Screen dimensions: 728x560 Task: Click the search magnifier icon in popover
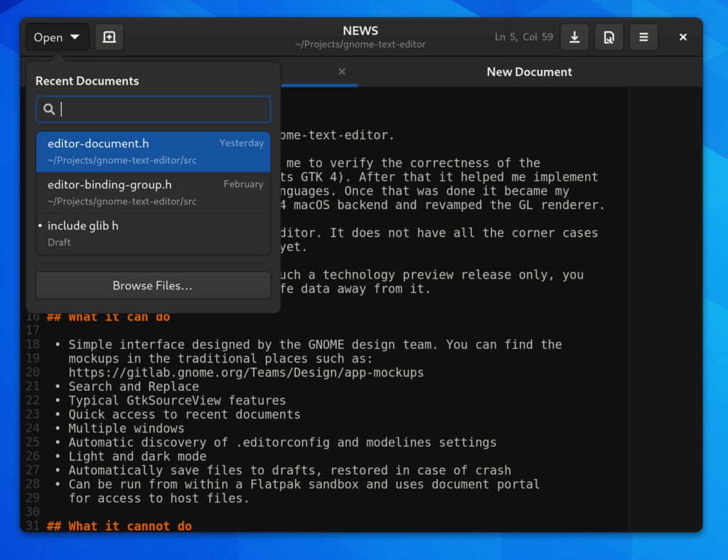[49, 109]
